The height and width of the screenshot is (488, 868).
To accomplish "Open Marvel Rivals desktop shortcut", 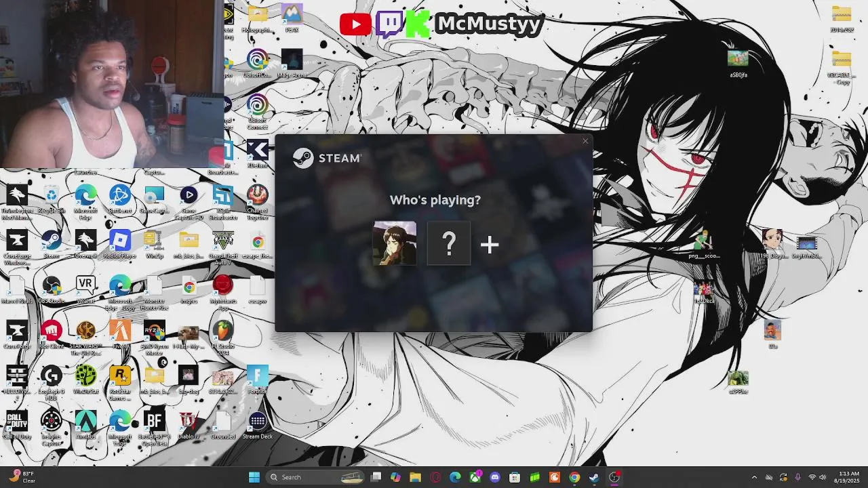I will pos(17,291).
